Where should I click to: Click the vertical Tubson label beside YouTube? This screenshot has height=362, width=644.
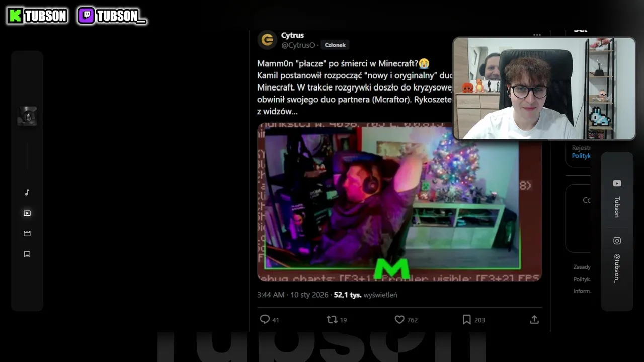click(617, 207)
